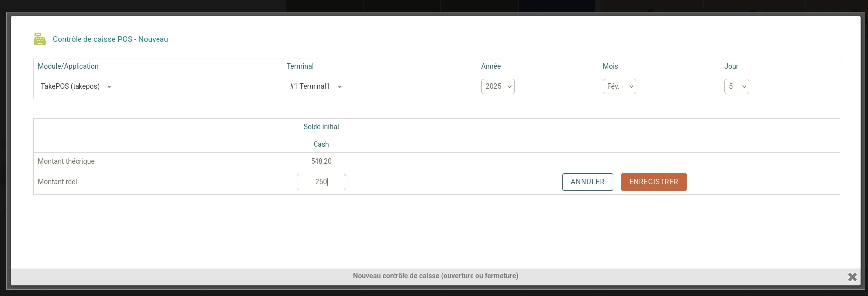Screen dimensions: 868x296
Task: Open the Mois select showing Fév.
Action: (x=619, y=86)
